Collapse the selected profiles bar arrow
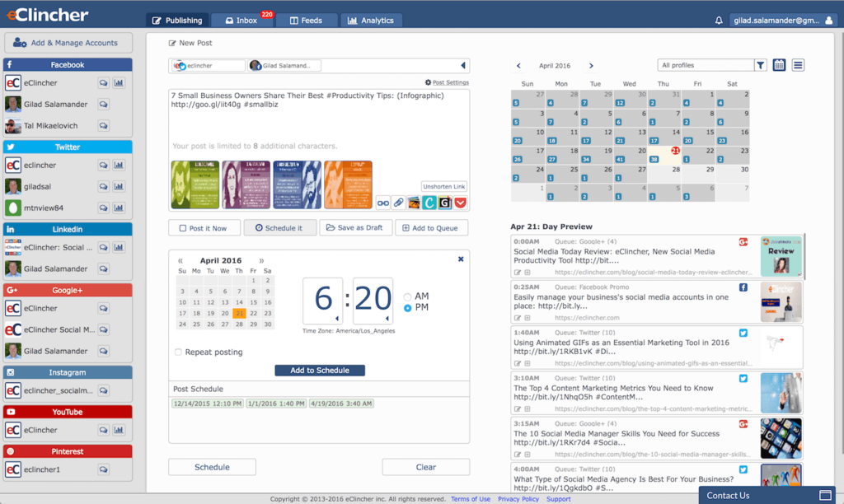The image size is (844, 504). (462, 65)
